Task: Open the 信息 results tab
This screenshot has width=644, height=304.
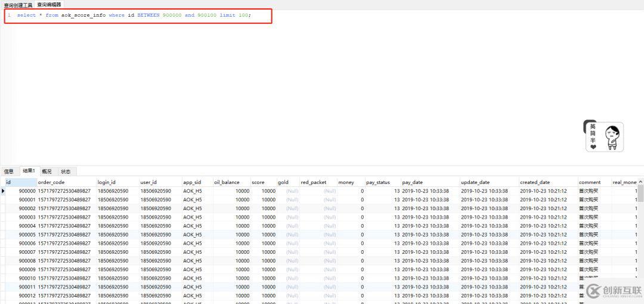Action: coord(9,171)
